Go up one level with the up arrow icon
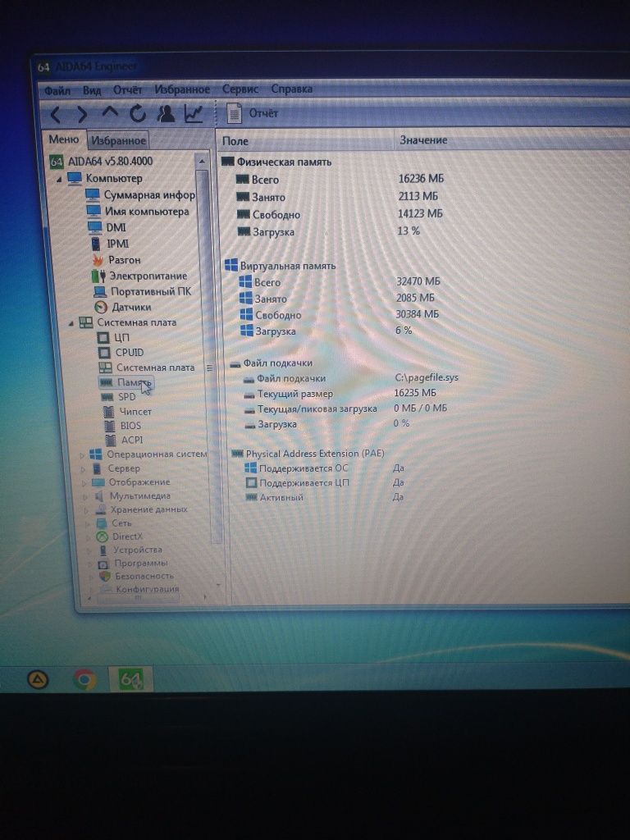This screenshot has height=840, width=630. click(110, 112)
